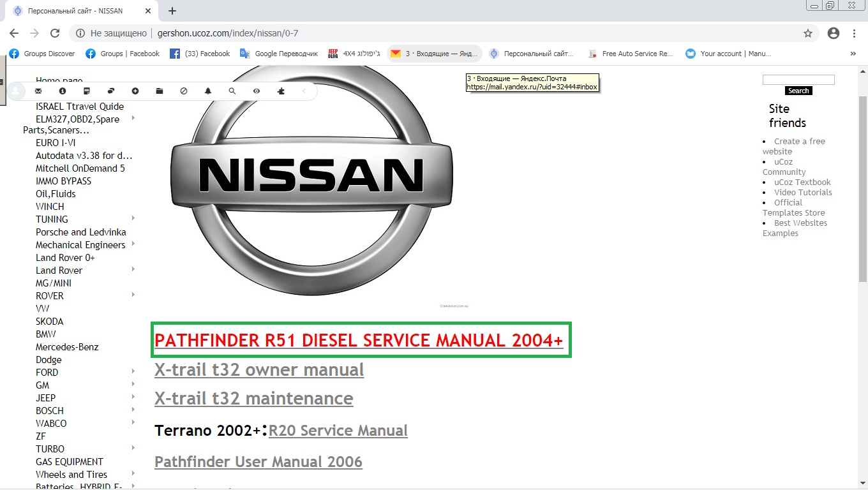Bookmark this page with the star icon
Viewport: 868px width, 490px height.
click(808, 33)
